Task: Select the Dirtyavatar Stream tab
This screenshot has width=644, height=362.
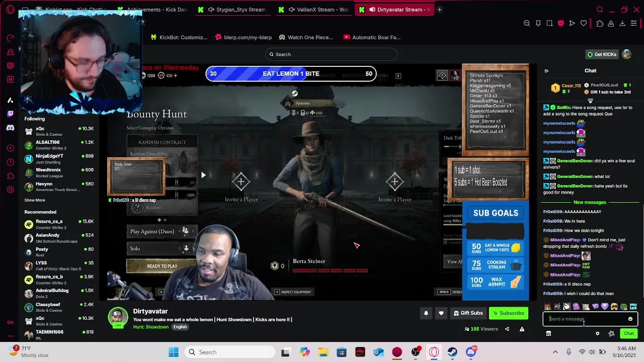Action: [395, 10]
